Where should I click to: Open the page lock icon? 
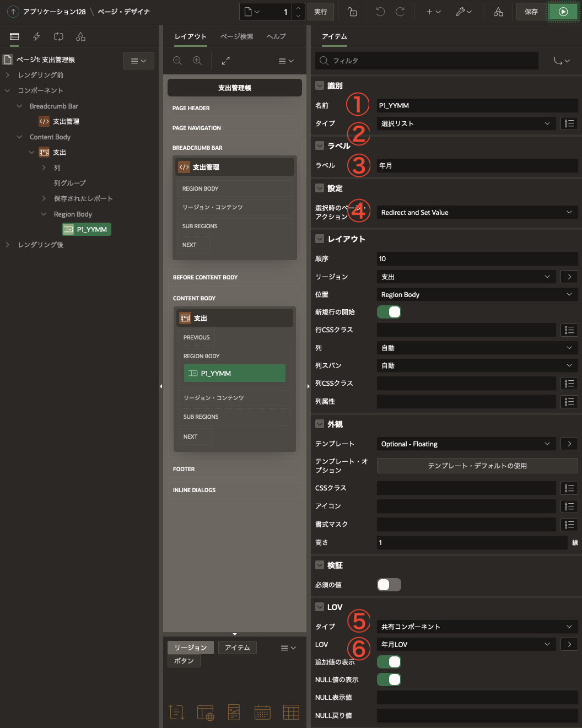(352, 12)
